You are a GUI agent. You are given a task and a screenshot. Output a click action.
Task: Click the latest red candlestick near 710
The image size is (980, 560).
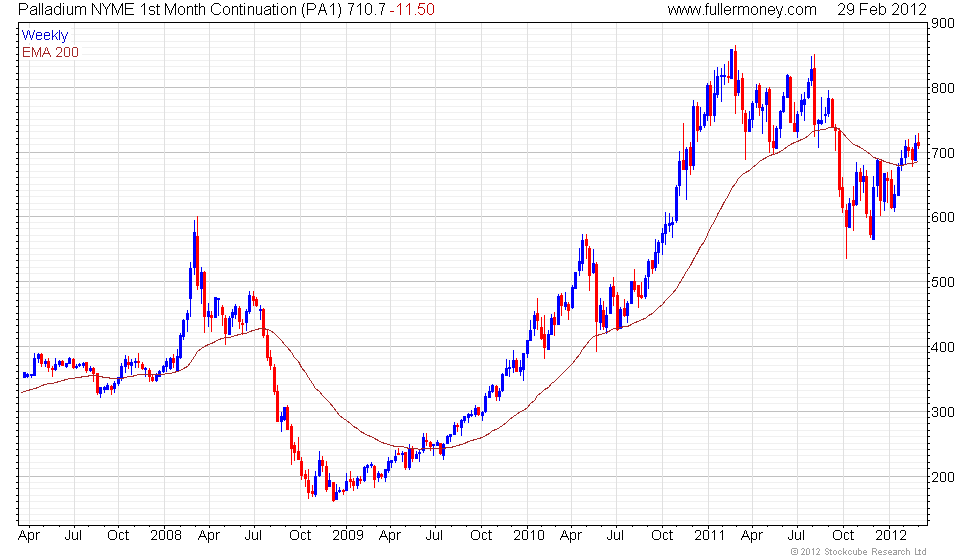coord(918,143)
